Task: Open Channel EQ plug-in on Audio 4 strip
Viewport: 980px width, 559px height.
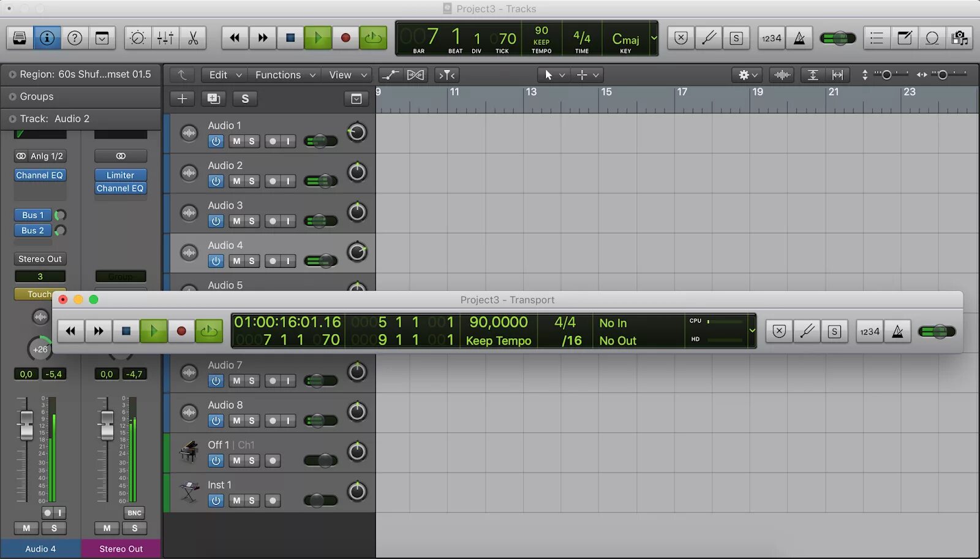Action: 40,175
